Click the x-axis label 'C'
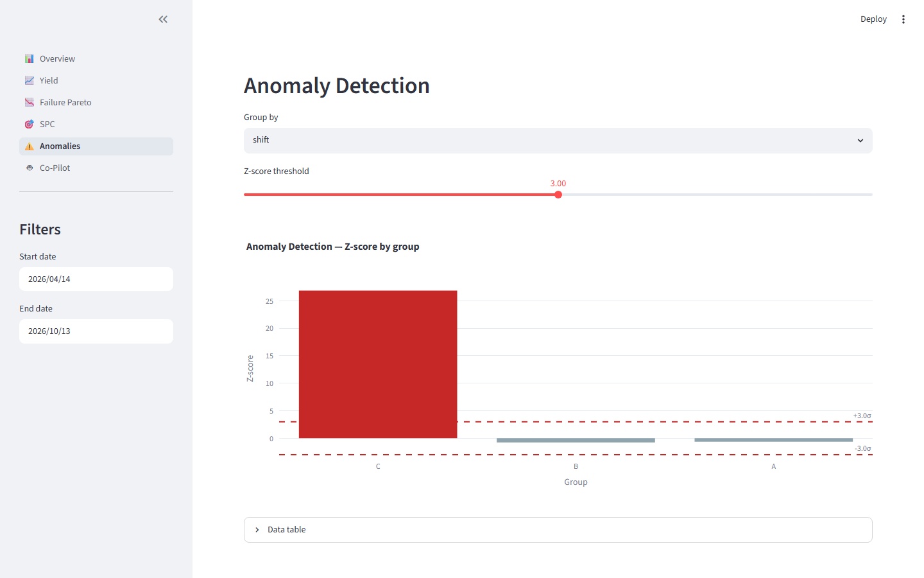 [378, 466]
